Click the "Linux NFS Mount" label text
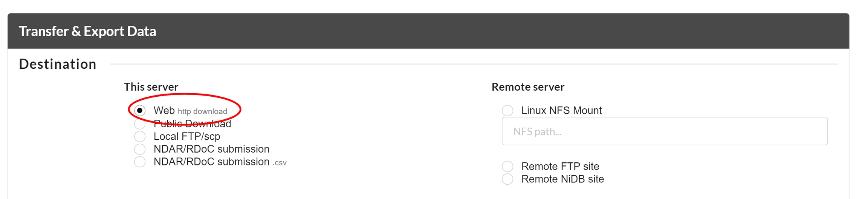The height and width of the screenshot is (199, 868). 561,111
